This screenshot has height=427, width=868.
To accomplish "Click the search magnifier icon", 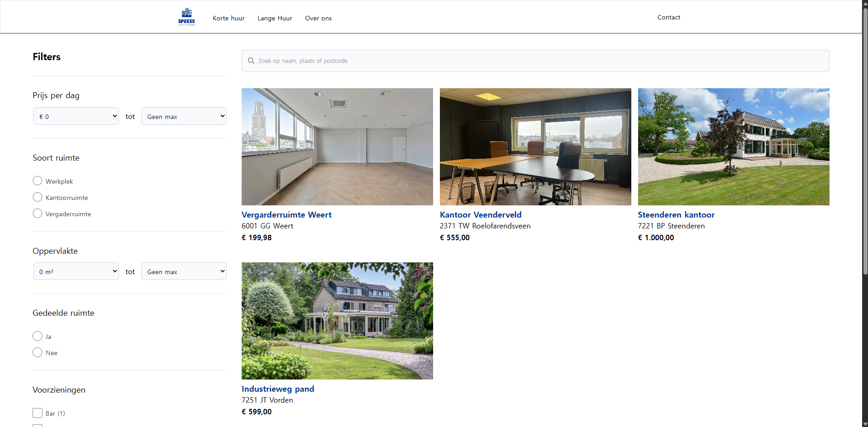I will tap(251, 61).
